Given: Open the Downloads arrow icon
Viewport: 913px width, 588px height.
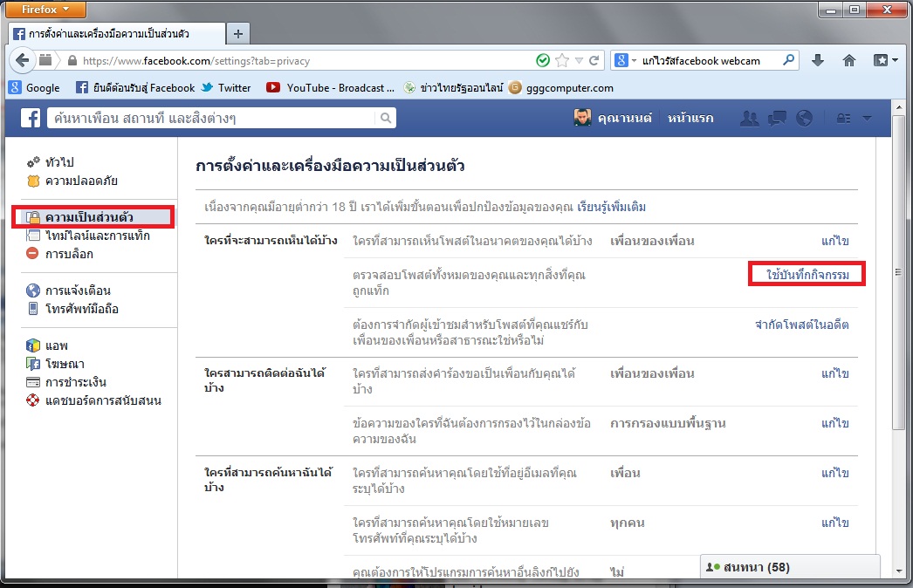Looking at the screenshot, I should tap(818, 60).
